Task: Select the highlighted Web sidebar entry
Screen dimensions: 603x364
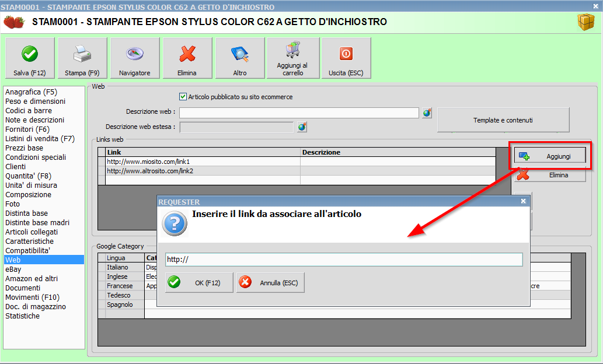Action: pyautogui.click(x=44, y=260)
